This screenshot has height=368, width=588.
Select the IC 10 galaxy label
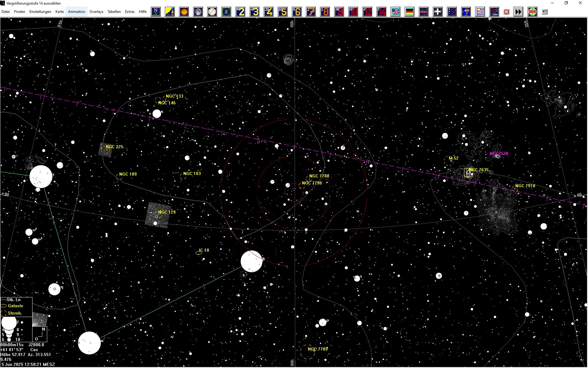pos(204,250)
